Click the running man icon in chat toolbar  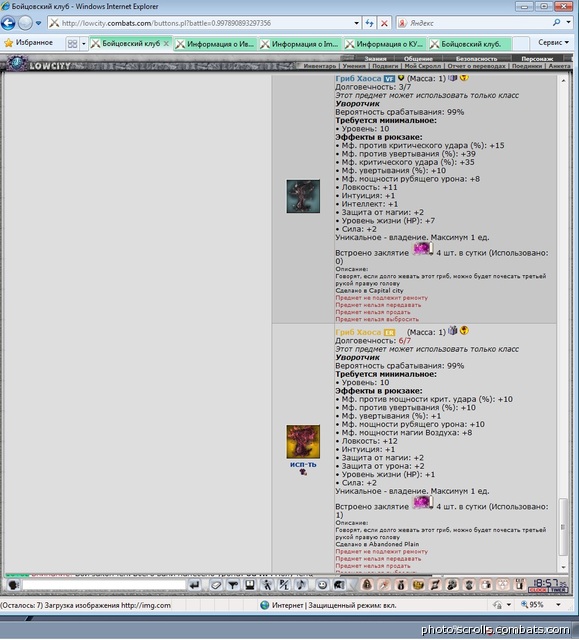pyautogui.click(x=267, y=585)
